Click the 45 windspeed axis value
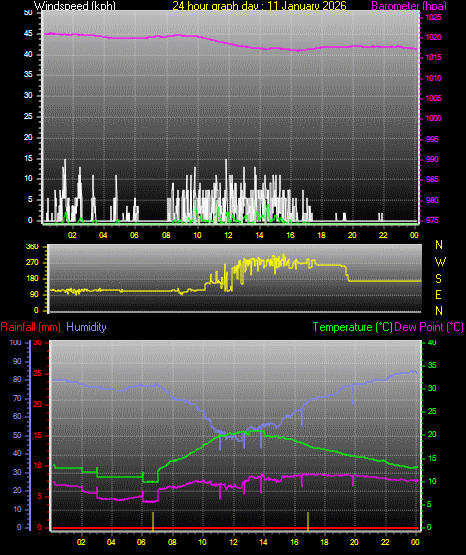The width and height of the screenshot is (466, 555). point(28,34)
